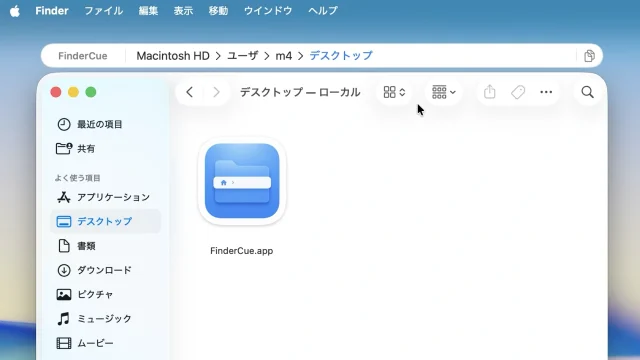The width and height of the screenshot is (640, 360).
Task: Expand the group-by options dropdown
Action: coord(444,92)
